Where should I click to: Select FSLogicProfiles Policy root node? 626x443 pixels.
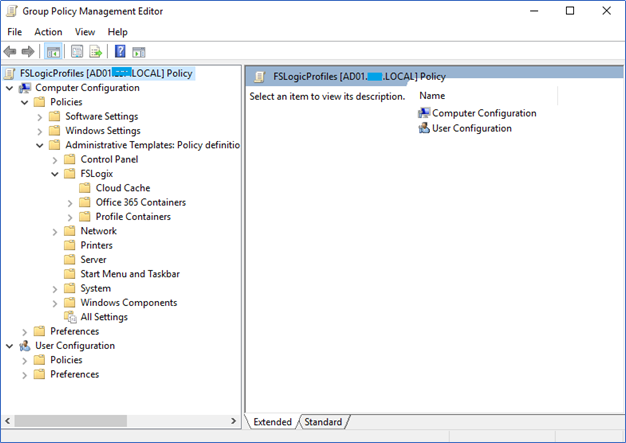click(x=106, y=73)
